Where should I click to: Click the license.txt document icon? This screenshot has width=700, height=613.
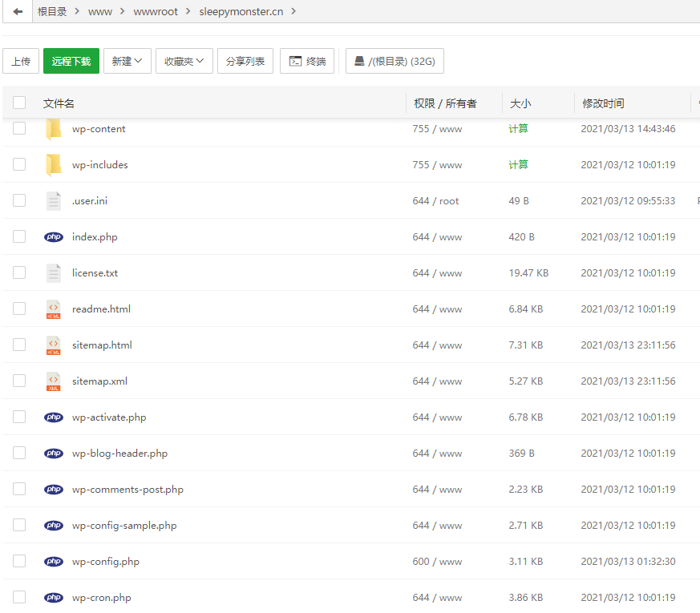pyautogui.click(x=54, y=273)
